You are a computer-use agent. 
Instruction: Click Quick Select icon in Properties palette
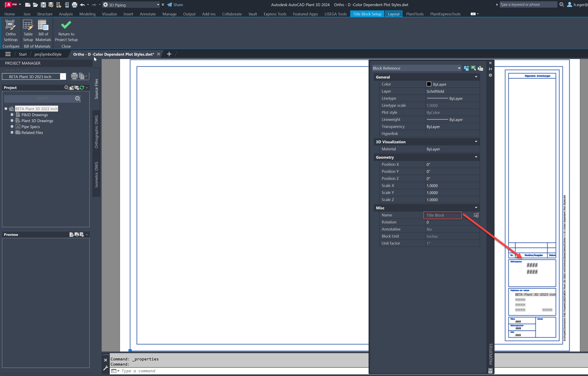click(x=480, y=68)
